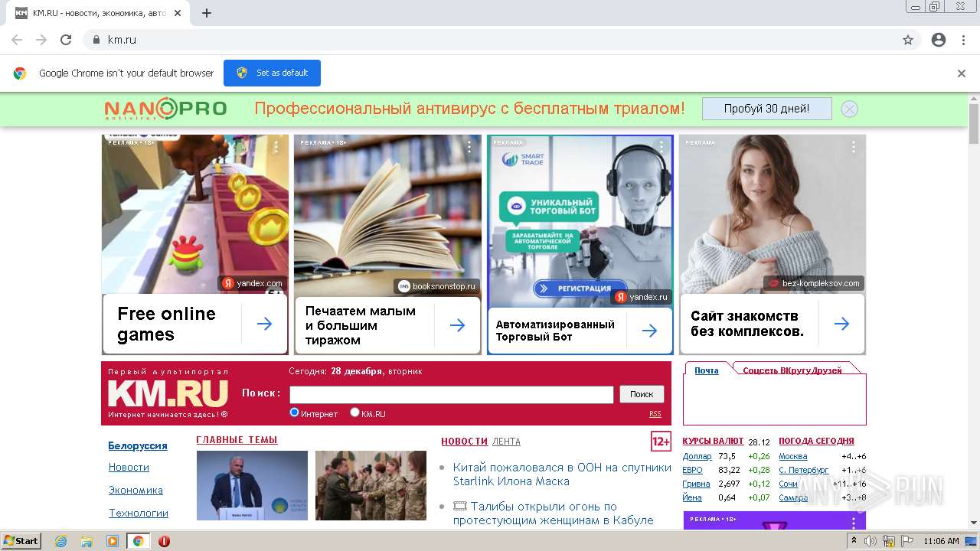The image size is (980, 551).
Task: Open 'С. Петербург' weather link
Action: pos(803,470)
